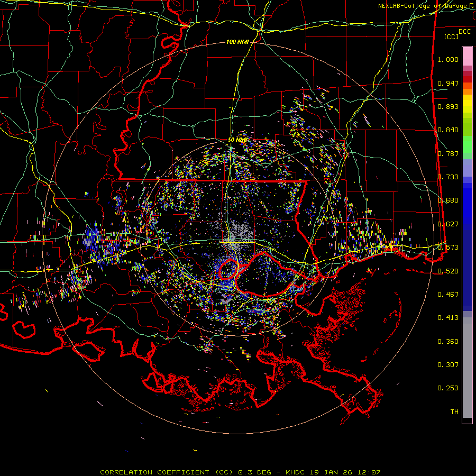Click the 0.893 scale value

(448, 106)
